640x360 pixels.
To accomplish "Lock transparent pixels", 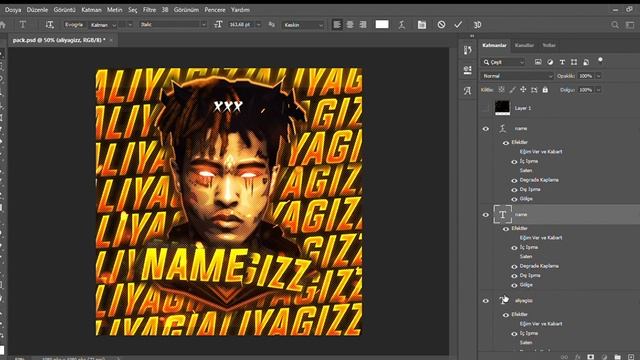I will click(x=501, y=90).
